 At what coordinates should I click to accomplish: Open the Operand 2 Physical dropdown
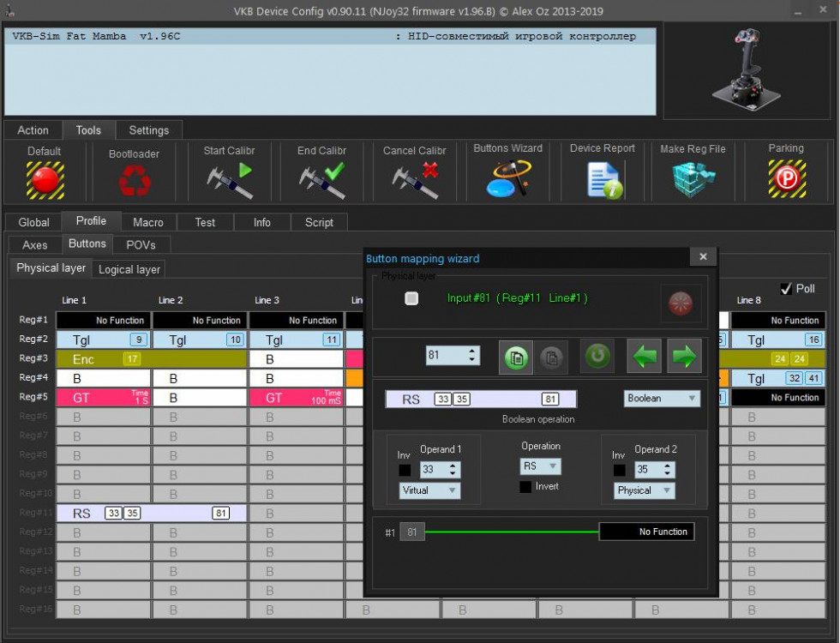pos(644,490)
